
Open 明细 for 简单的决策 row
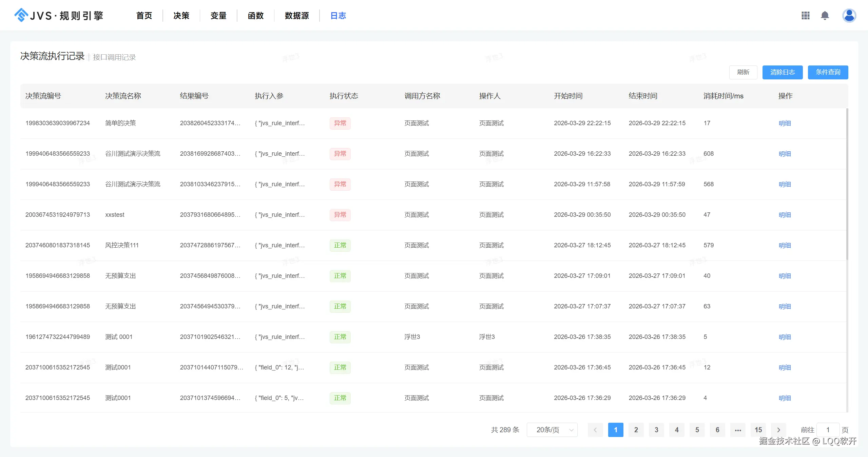tap(785, 123)
